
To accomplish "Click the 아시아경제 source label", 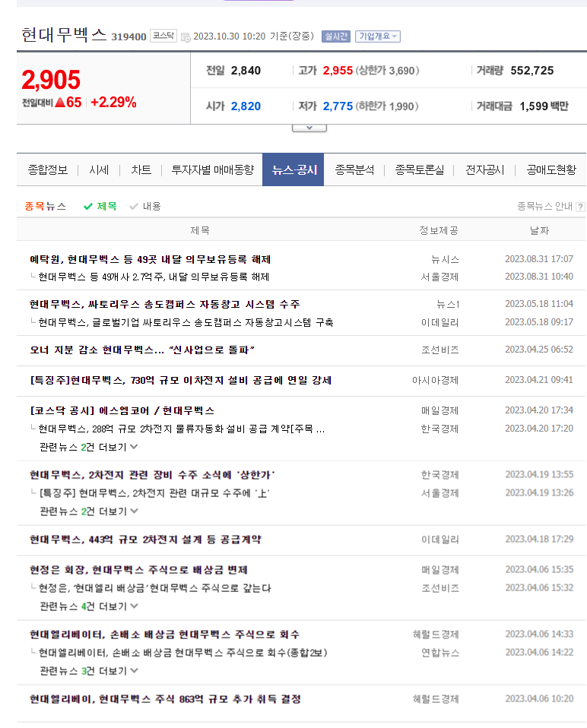I will pyautogui.click(x=435, y=381).
